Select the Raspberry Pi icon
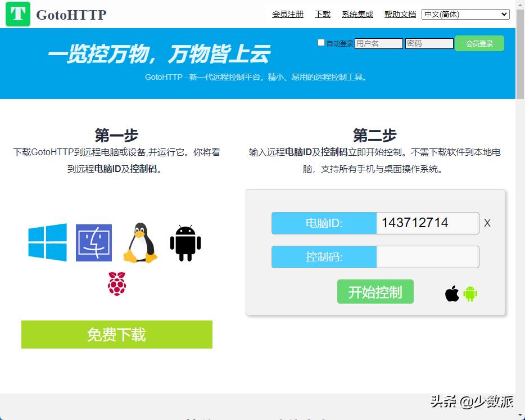The width and height of the screenshot is (525, 420). tap(116, 284)
